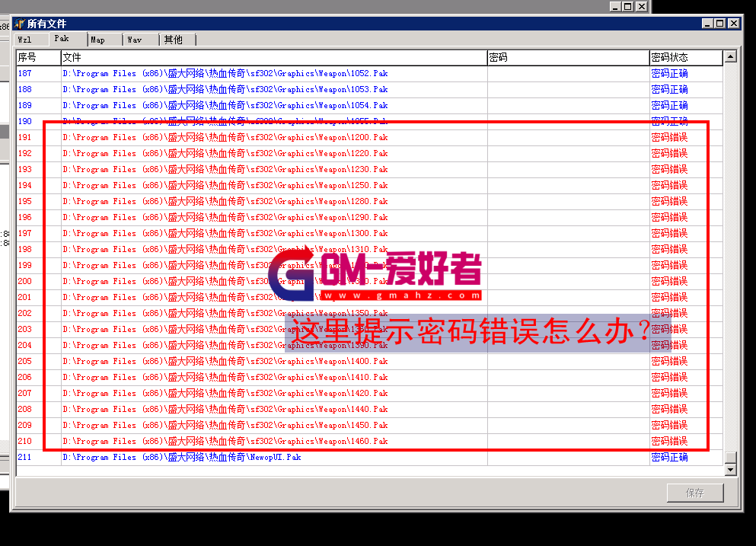Click sequence number 203

coord(25,329)
